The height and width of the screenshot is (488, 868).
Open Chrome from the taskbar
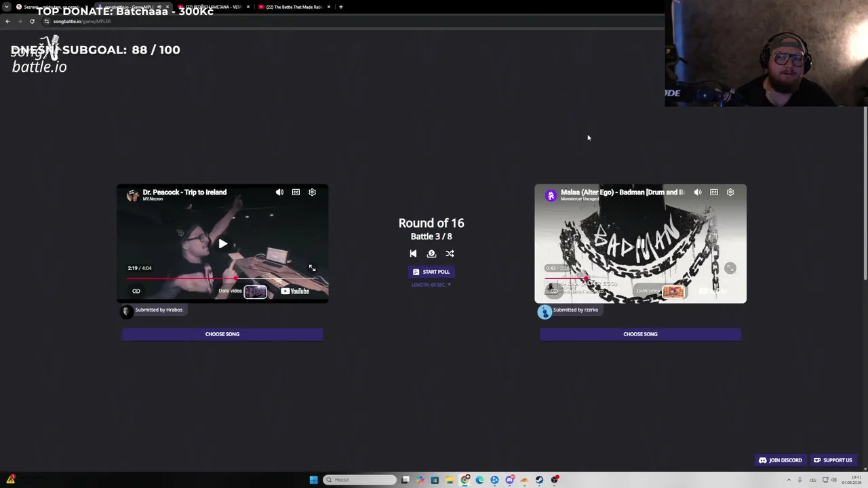[465, 480]
